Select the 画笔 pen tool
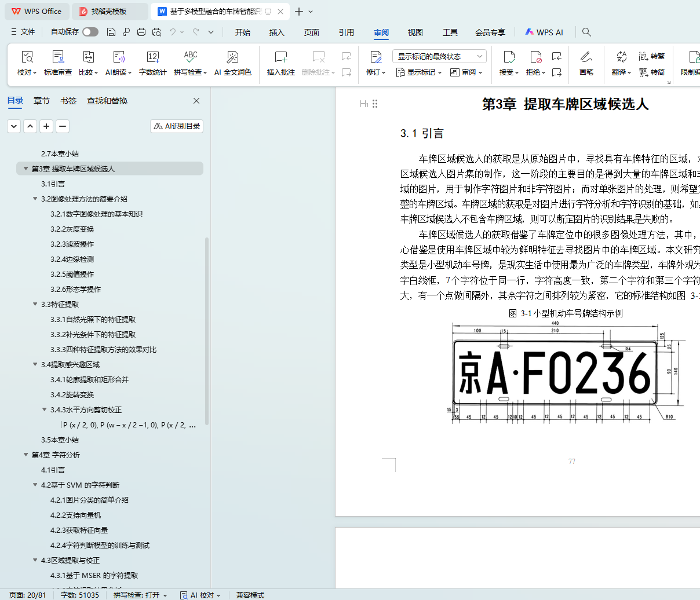This screenshot has height=600, width=700. 586,57
